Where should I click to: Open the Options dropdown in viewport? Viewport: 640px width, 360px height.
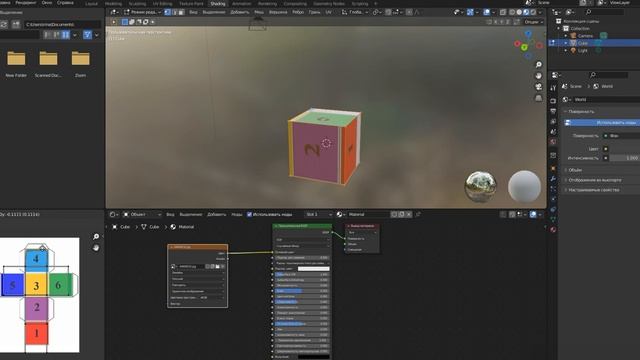click(533, 22)
